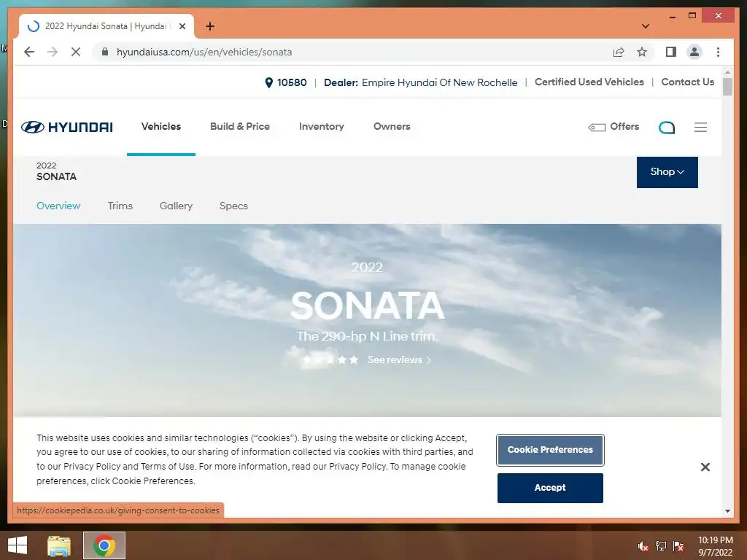
Task: Click the SONATA hero heading
Action: pos(368,306)
